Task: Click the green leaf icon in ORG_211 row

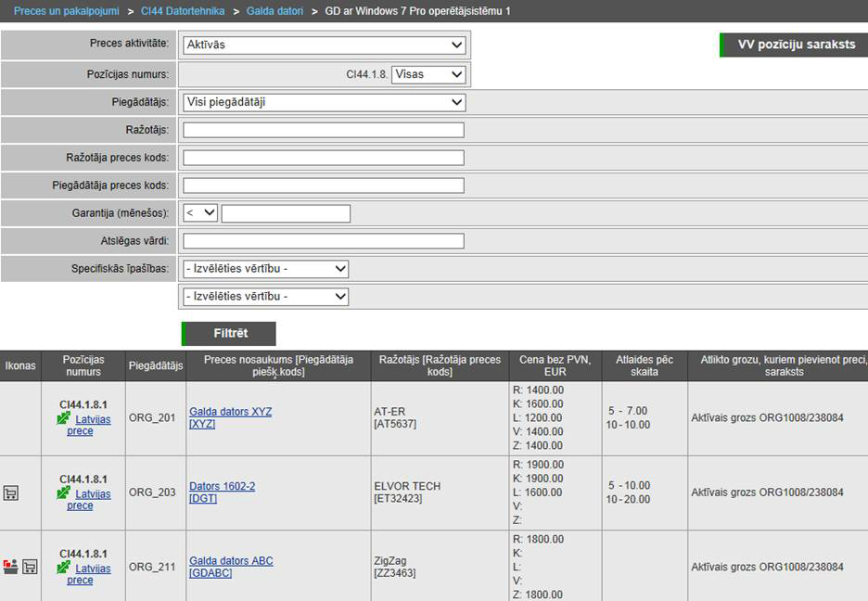Action: coord(63,568)
